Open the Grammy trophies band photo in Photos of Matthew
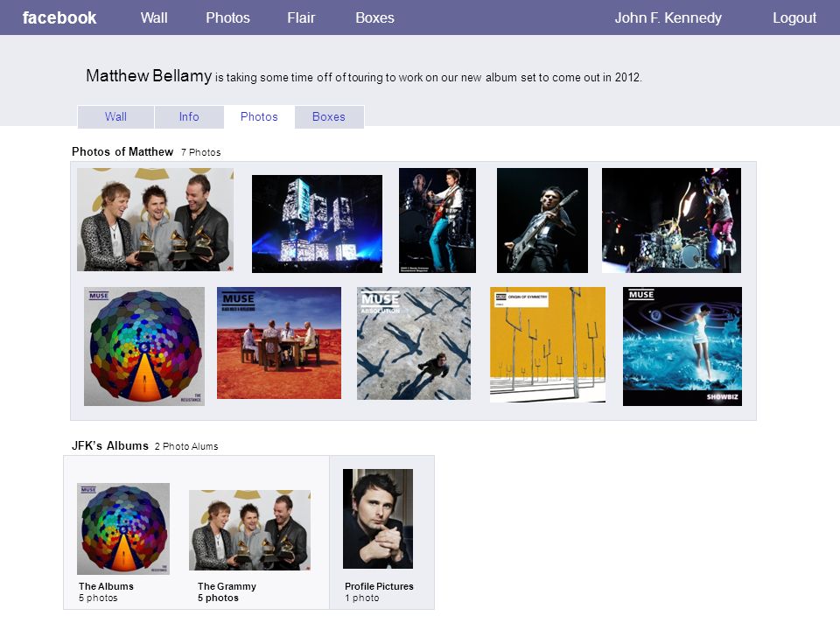This screenshot has width=840, height=630. 156,220
